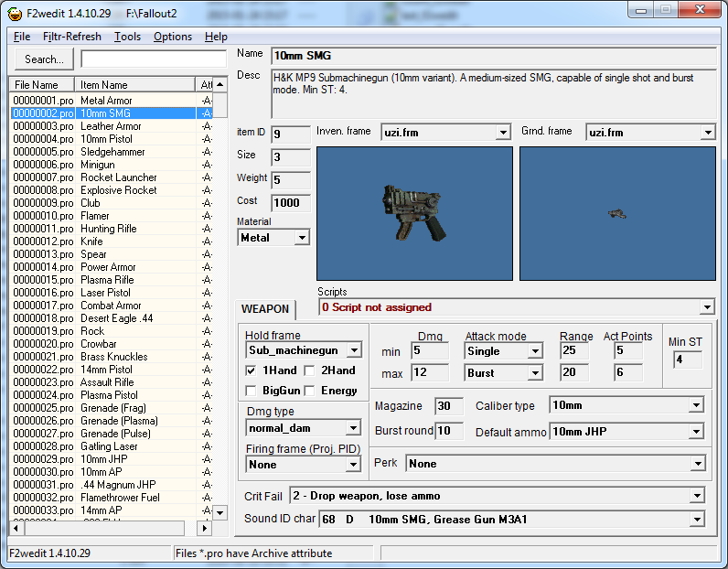The width and height of the screenshot is (728, 569).
Task: Enable the 2Hand checkbox
Action: [311, 370]
